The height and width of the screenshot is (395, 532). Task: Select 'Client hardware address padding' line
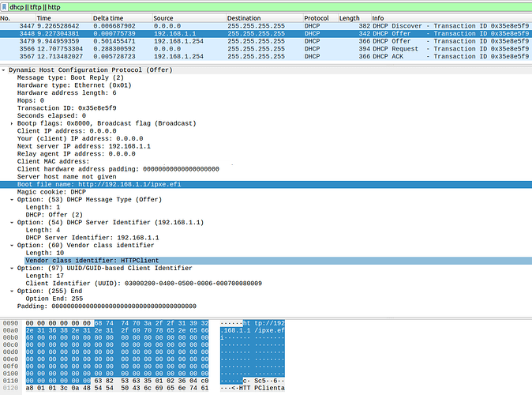[x=118, y=169]
